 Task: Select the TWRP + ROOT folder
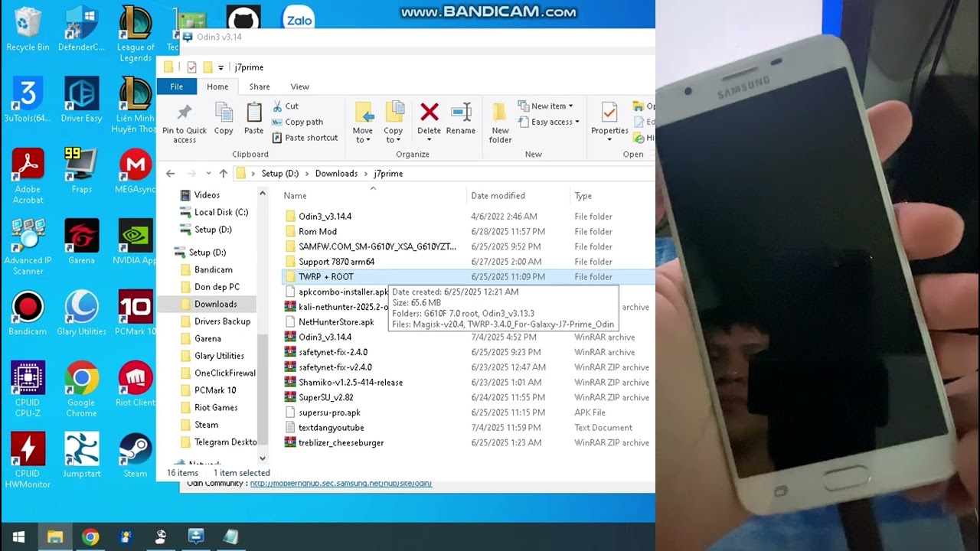[325, 276]
